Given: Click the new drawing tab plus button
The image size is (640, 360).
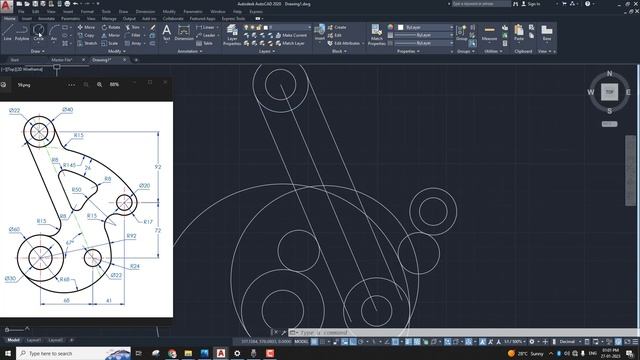Looking at the screenshot, I should tap(136, 60).
